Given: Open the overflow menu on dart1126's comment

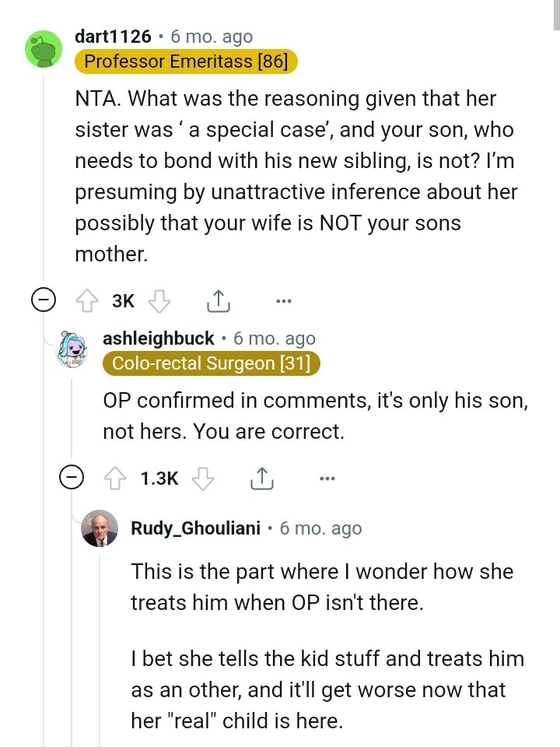Looking at the screenshot, I should [284, 300].
